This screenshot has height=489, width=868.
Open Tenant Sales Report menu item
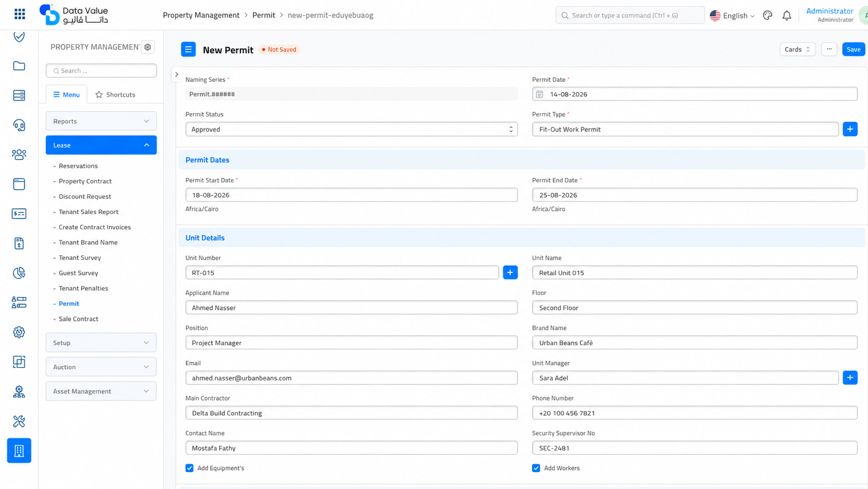[x=89, y=212]
